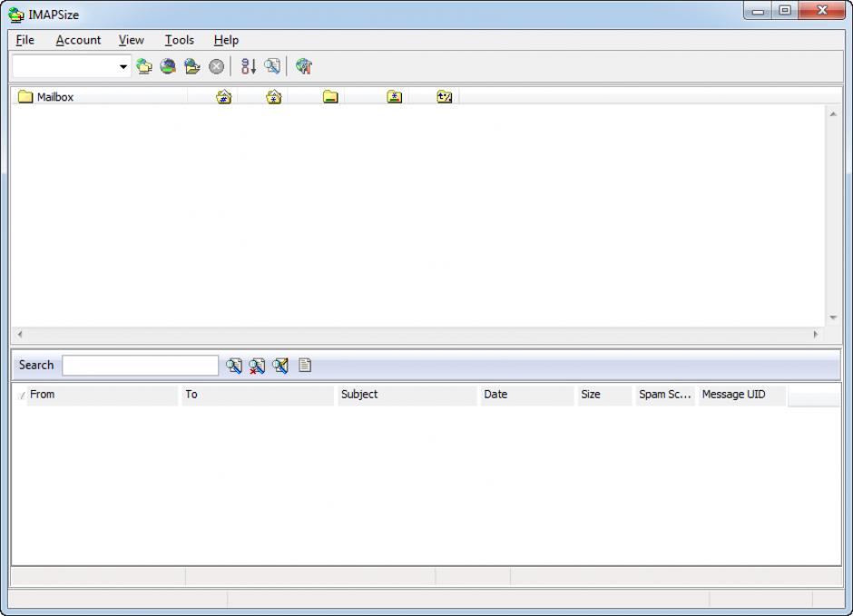Click the search icon with red X
The height and width of the screenshot is (616, 853).
[257, 366]
